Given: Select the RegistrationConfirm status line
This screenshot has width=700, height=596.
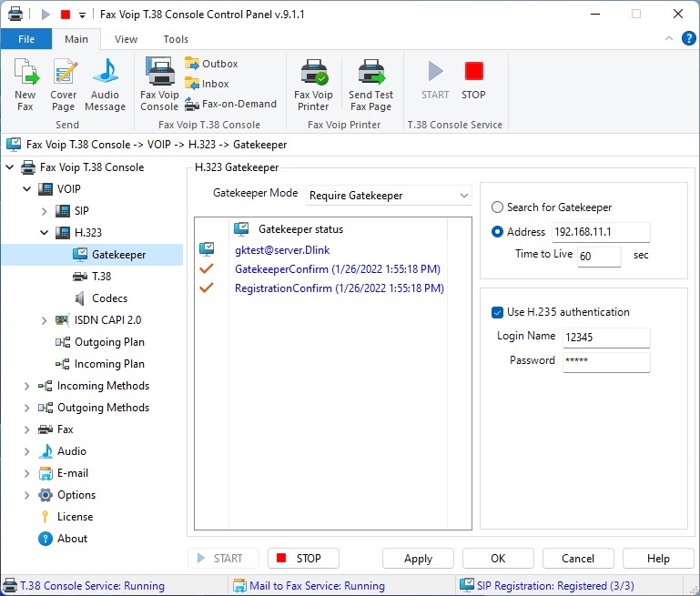Looking at the screenshot, I should (x=340, y=288).
